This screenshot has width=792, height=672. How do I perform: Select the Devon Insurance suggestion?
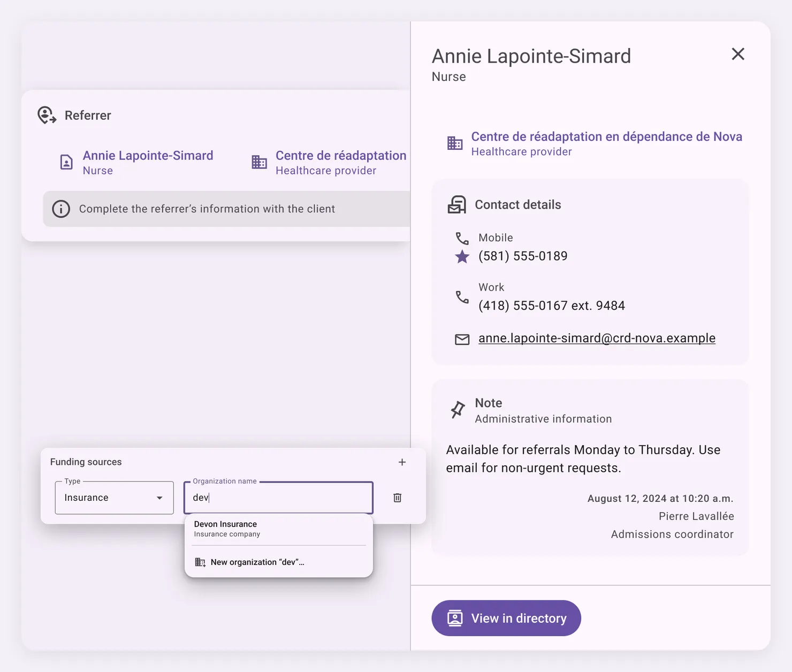tap(278, 529)
